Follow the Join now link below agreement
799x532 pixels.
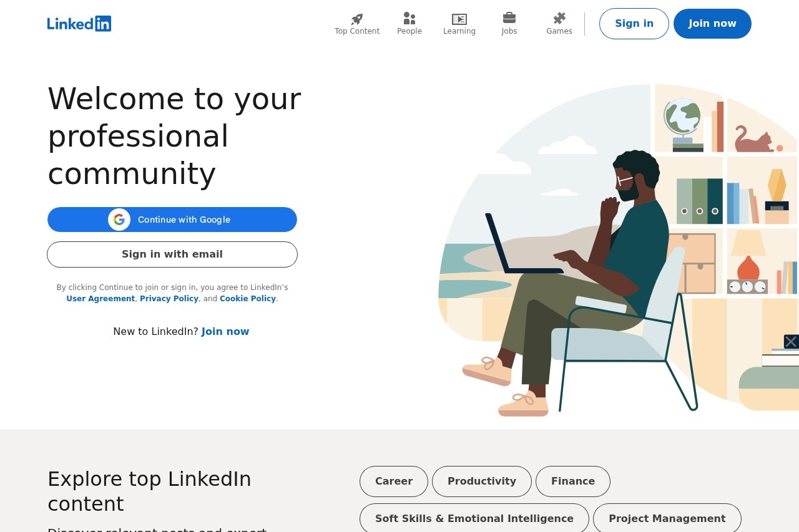[225, 332]
